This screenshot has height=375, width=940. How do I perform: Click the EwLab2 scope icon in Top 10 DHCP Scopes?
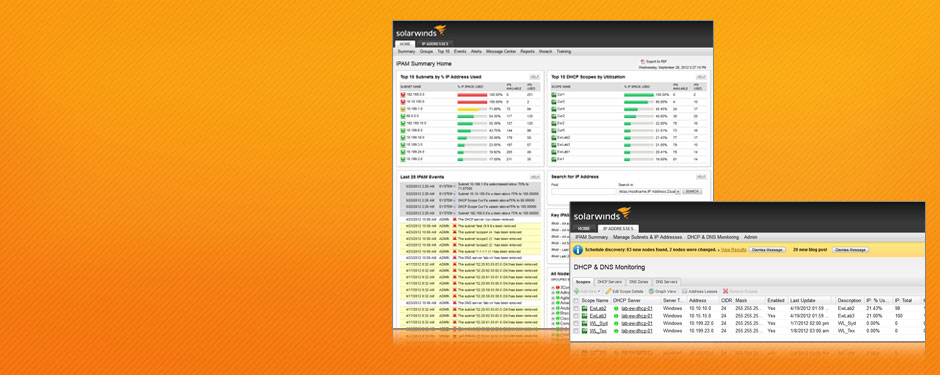[x=554, y=138]
